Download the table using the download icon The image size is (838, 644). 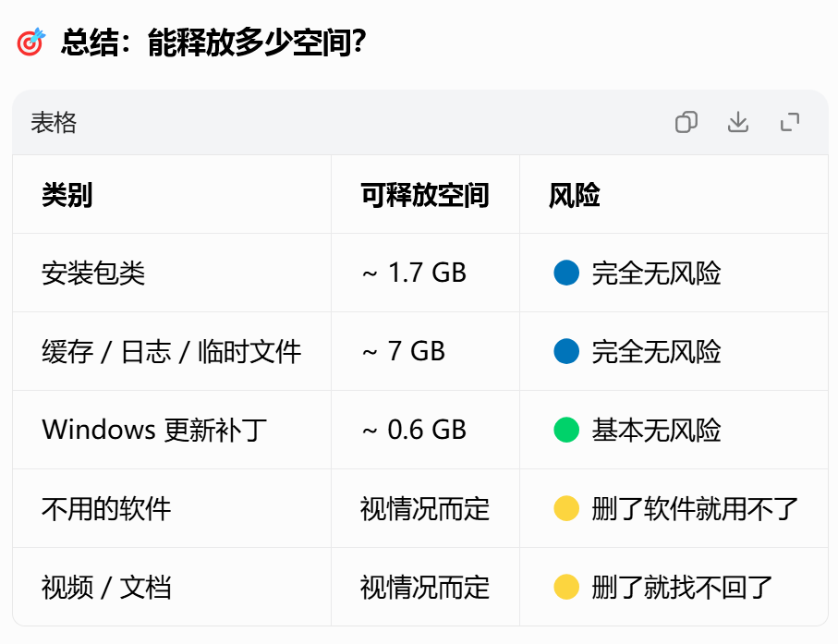pos(738,122)
